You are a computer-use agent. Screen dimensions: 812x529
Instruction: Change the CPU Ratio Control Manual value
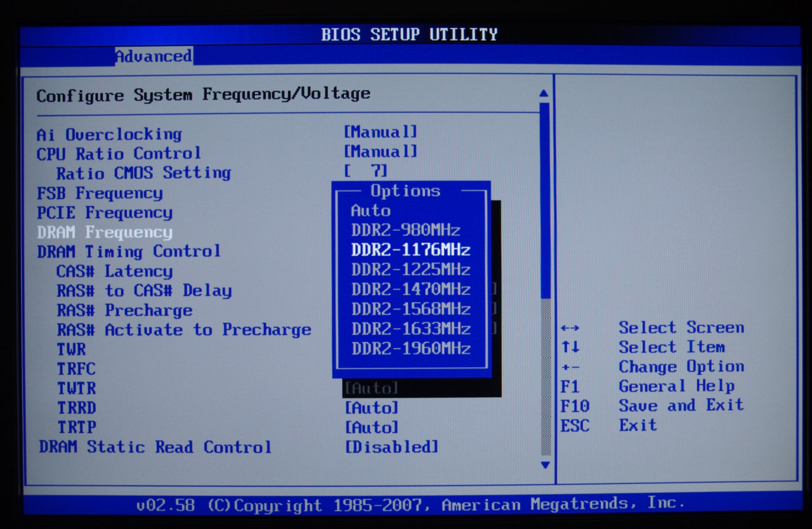tap(380, 152)
